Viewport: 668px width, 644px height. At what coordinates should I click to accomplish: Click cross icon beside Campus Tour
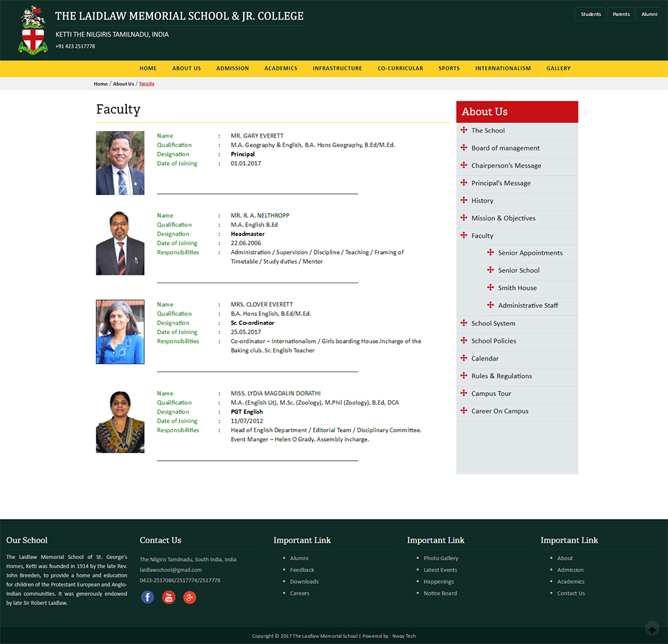[464, 393]
